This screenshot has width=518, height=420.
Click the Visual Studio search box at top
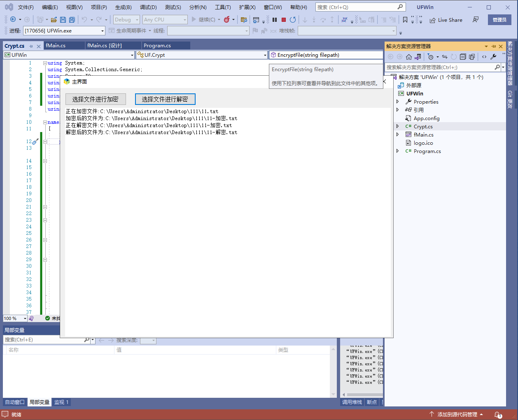360,7
